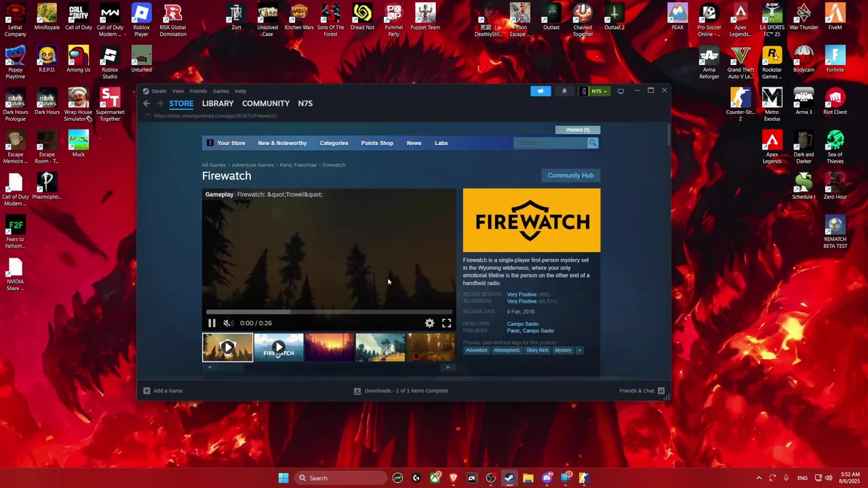Image resolution: width=868 pixels, height=488 pixels.
Task: Open the red sunset forest screenshot thumbnail
Action: [x=330, y=347]
